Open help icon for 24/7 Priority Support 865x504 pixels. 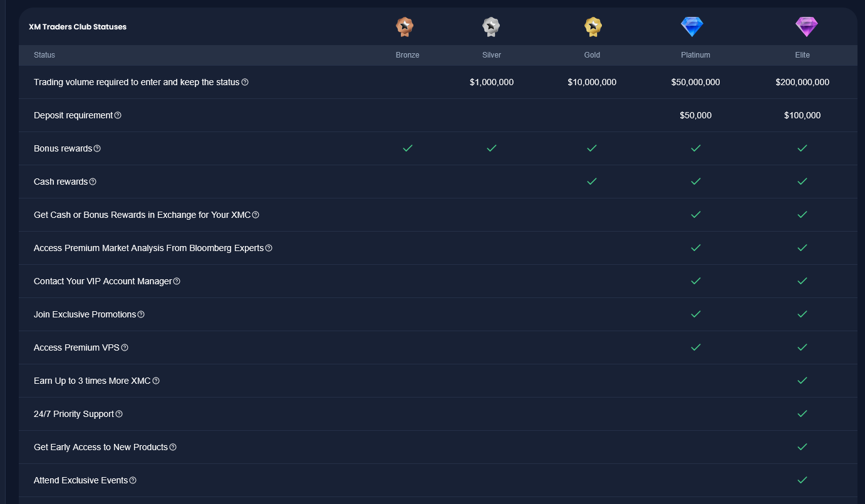[119, 414]
